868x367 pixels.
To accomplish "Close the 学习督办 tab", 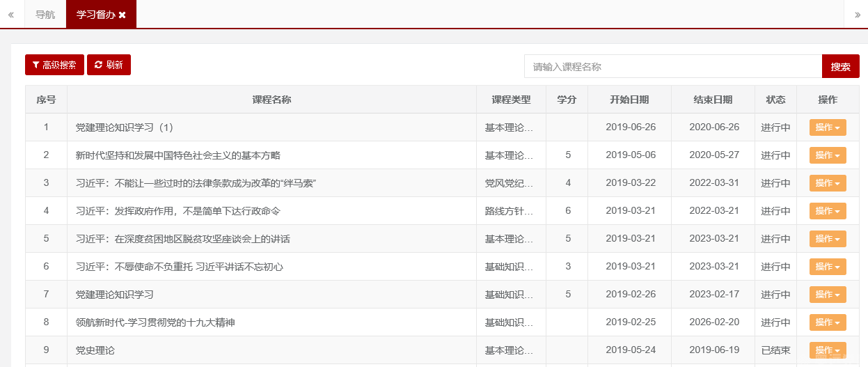I will (x=123, y=15).
